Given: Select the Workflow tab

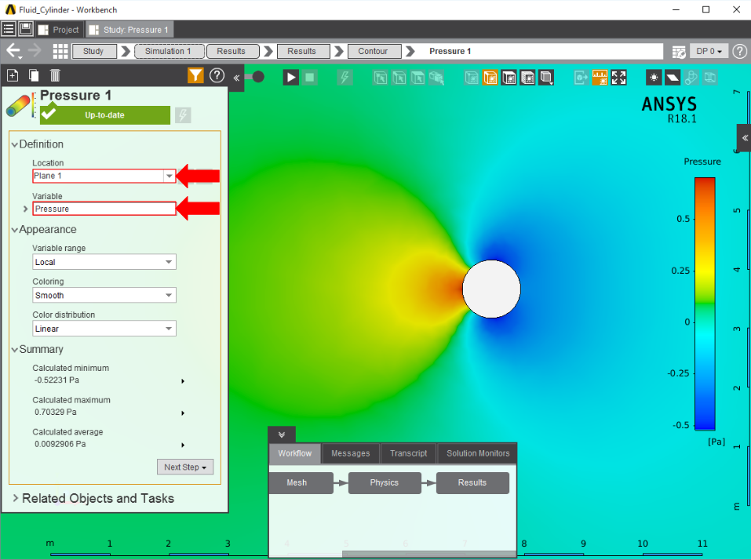Looking at the screenshot, I should tap(294, 453).
